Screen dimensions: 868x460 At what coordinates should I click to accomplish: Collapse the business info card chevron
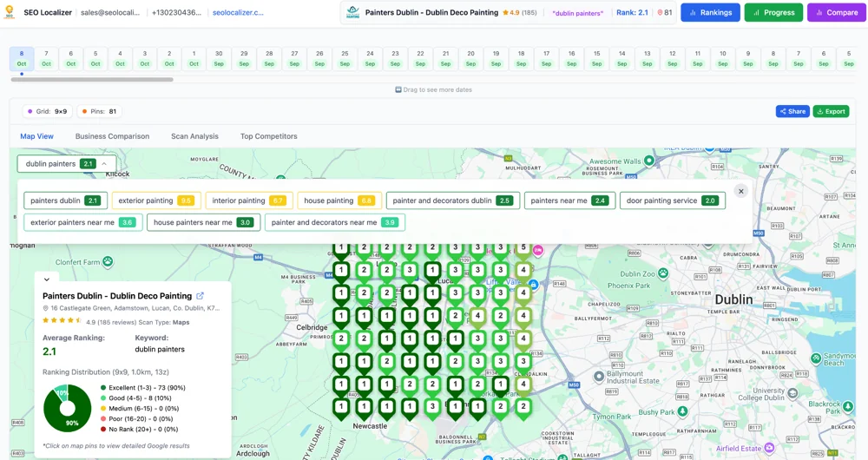point(47,279)
